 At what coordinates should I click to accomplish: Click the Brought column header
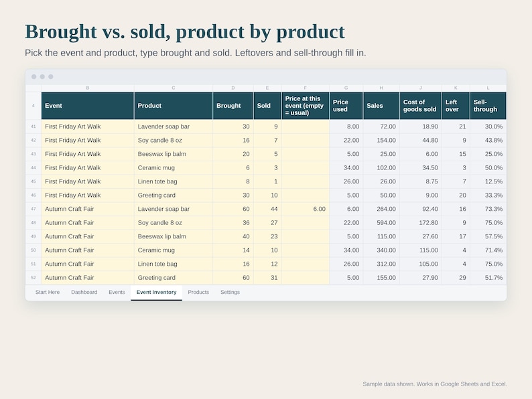point(233,106)
